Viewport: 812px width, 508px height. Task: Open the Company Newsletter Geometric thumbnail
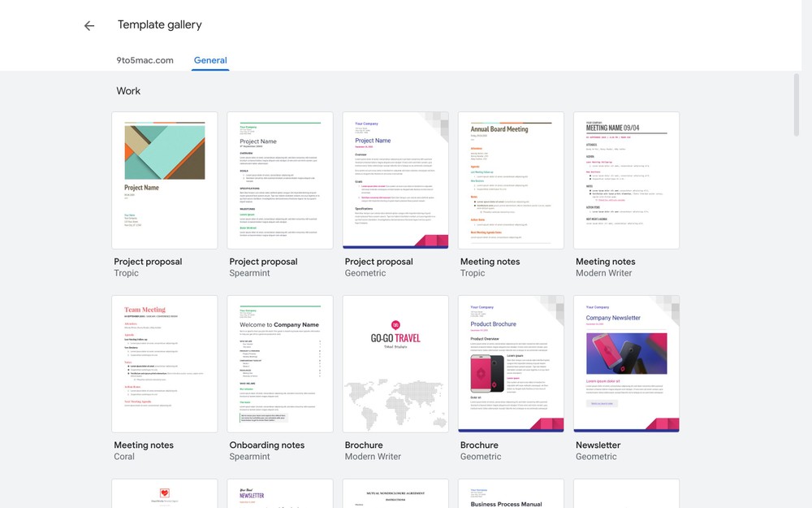[x=627, y=364]
